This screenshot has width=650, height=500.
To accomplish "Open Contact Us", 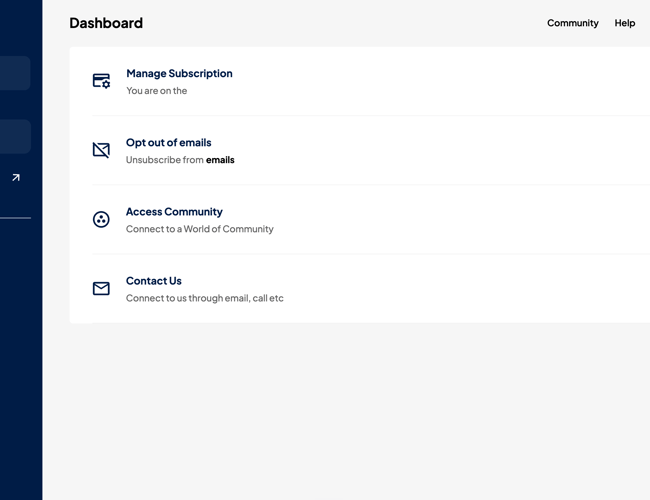I will tap(153, 281).
